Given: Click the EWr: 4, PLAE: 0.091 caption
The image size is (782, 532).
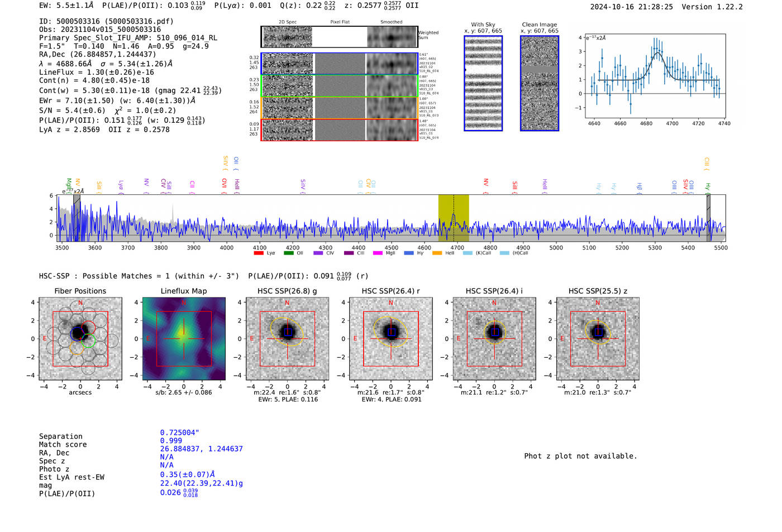Looking at the screenshot, I should point(391,399).
